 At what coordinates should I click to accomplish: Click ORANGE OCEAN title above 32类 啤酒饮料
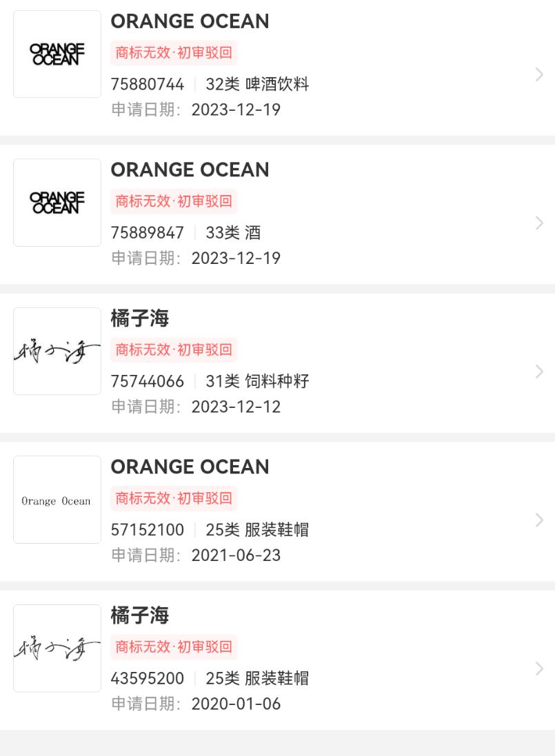pos(190,21)
